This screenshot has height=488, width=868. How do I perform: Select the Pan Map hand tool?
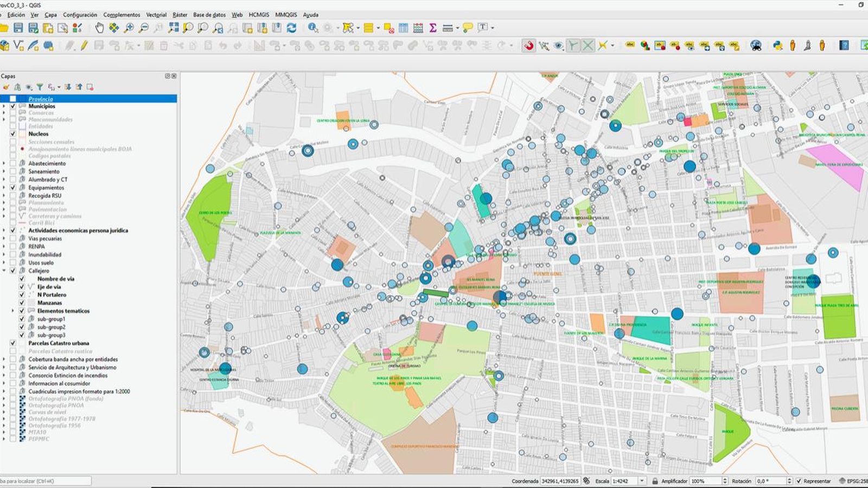pyautogui.click(x=99, y=28)
